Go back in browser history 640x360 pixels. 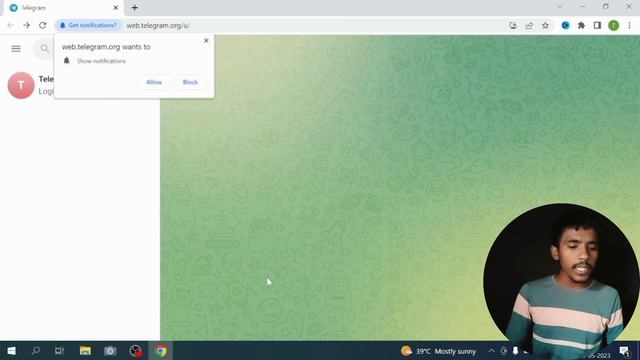point(11,25)
